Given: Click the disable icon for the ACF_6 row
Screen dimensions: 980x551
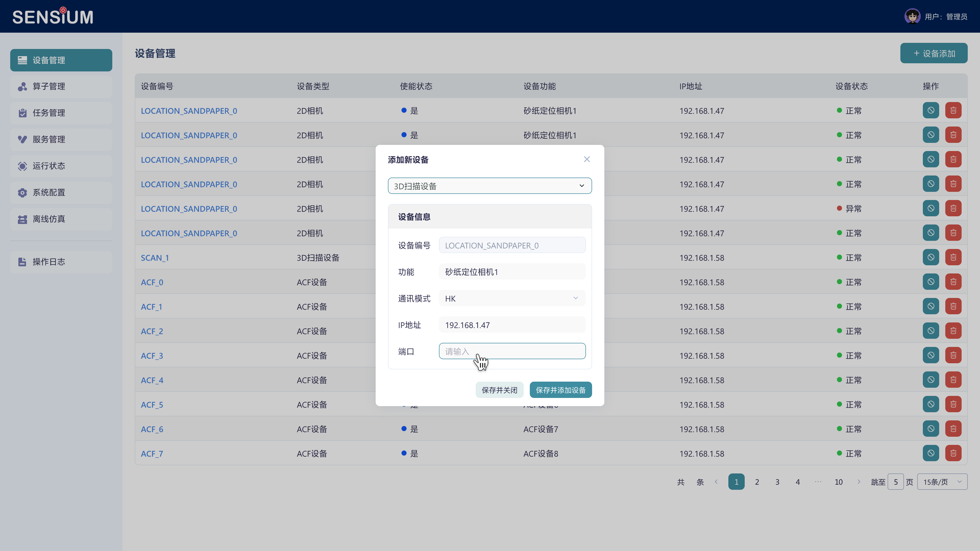Looking at the screenshot, I should point(930,429).
